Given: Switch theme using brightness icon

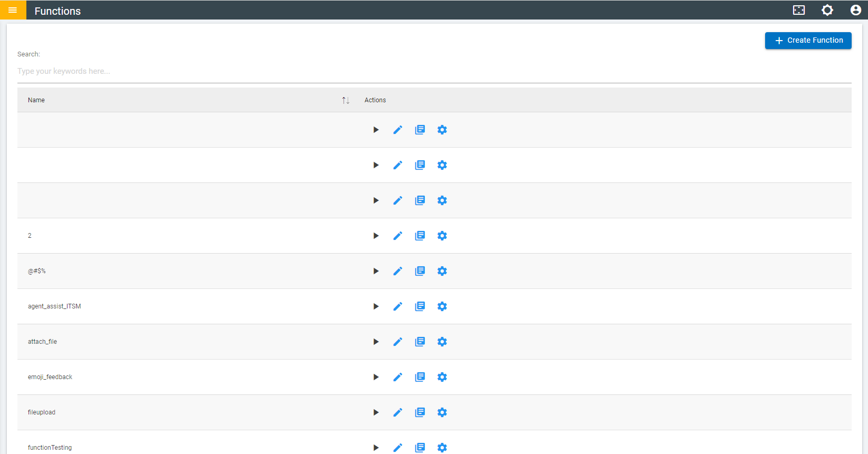Looking at the screenshot, I should click(827, 10).
